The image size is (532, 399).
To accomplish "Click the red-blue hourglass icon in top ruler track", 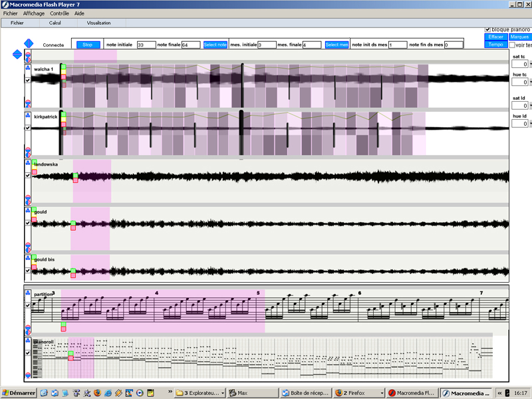I will click(28, 57).
